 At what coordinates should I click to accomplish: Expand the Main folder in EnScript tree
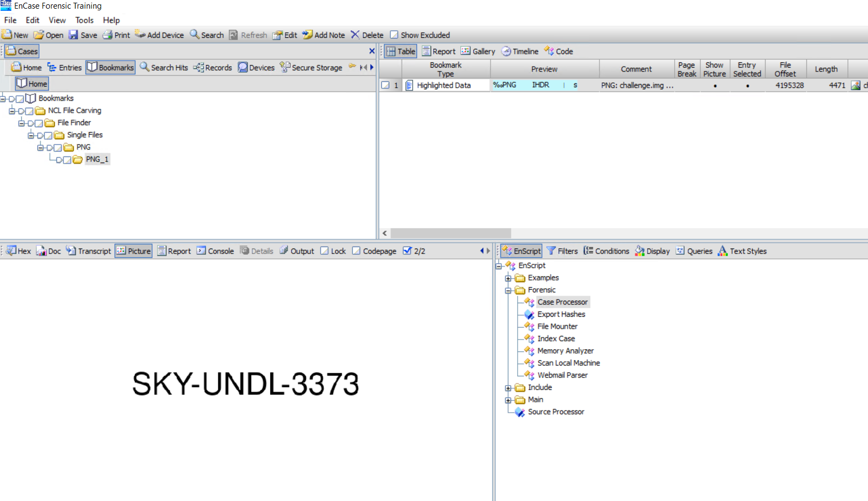click(508, 400)
